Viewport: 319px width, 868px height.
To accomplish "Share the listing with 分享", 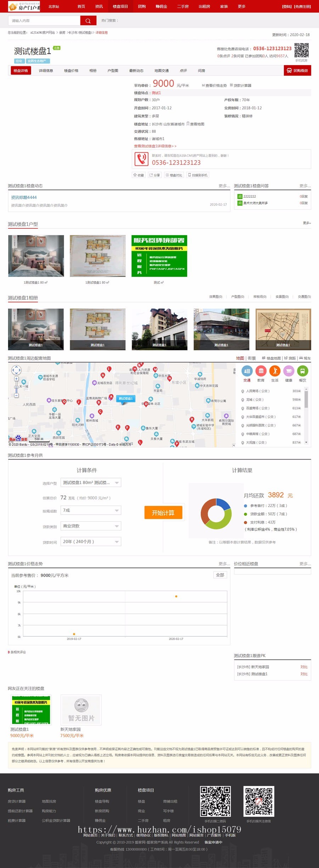I will pyautogui.click(x=155, y=175).
